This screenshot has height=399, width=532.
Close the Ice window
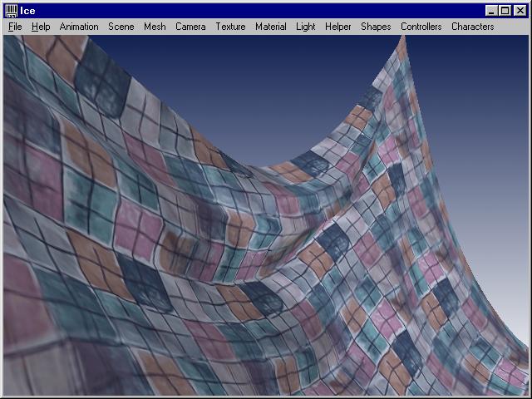pyautogui.click(x=520, y=11)
